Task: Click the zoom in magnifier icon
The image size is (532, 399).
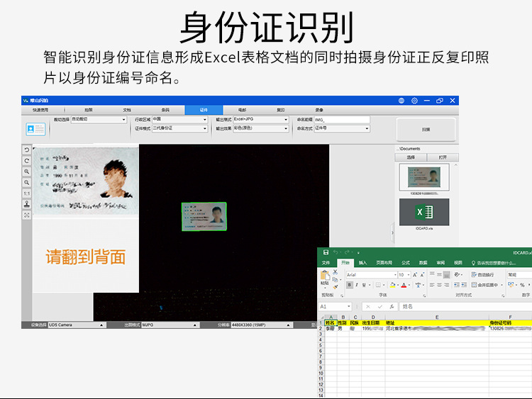Action: pyautogui.click(x=27, y=172)
